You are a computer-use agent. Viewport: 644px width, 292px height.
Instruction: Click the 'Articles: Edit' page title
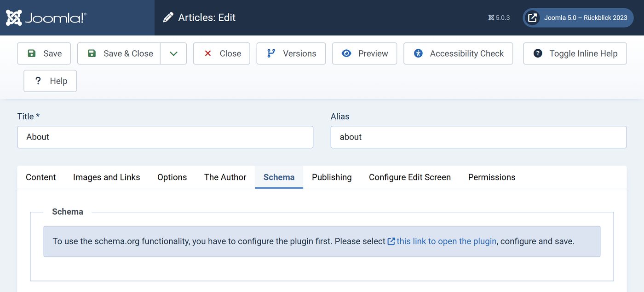coord(207,18)
